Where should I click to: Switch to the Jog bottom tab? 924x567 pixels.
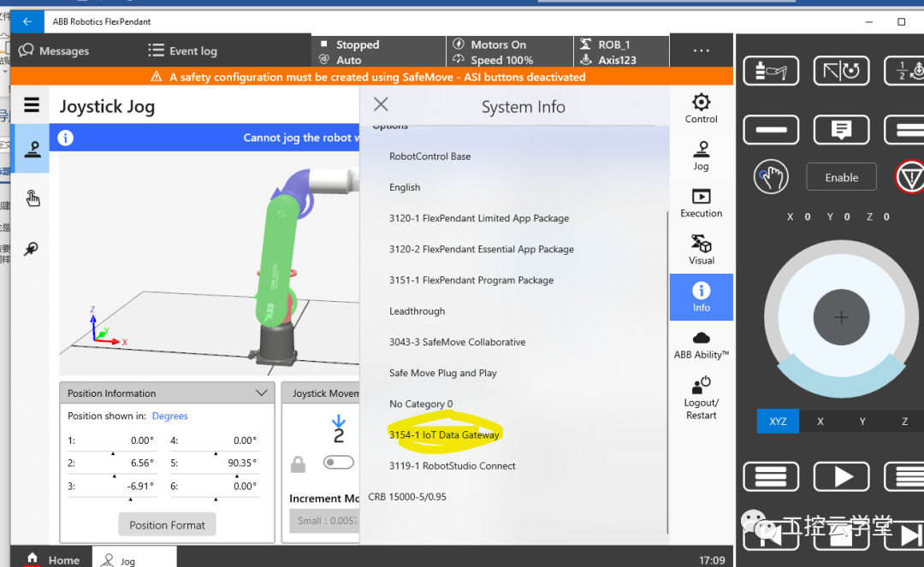(134, 558)
